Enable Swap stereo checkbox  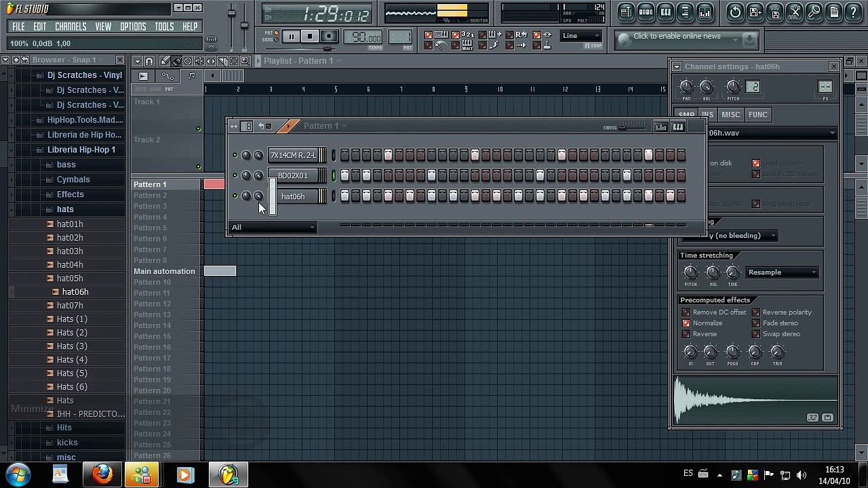(756, 334)
